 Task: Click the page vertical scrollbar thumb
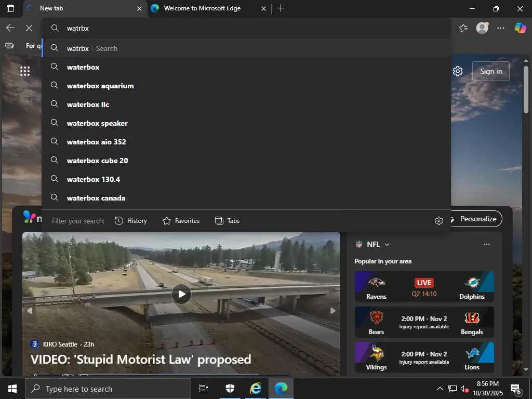pos(526,89)
